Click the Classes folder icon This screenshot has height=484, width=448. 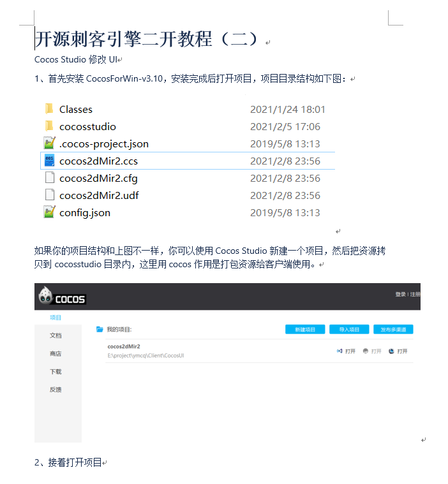[49, 109]
